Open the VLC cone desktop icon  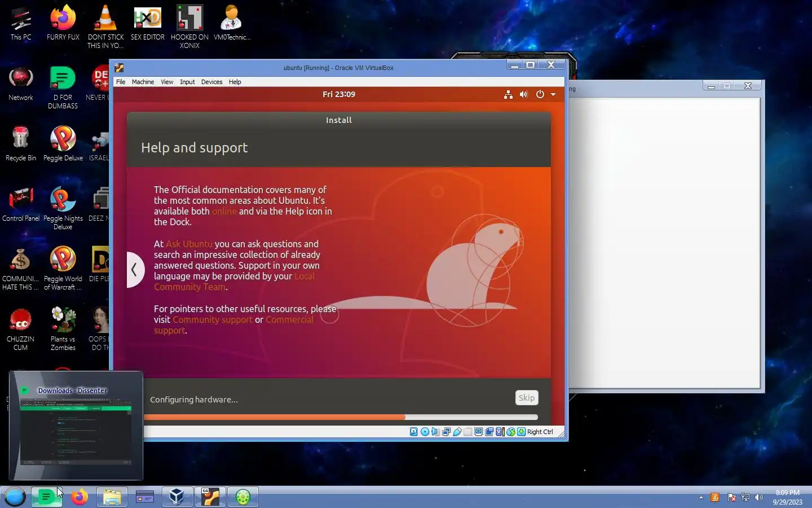[x=105, y=27]
